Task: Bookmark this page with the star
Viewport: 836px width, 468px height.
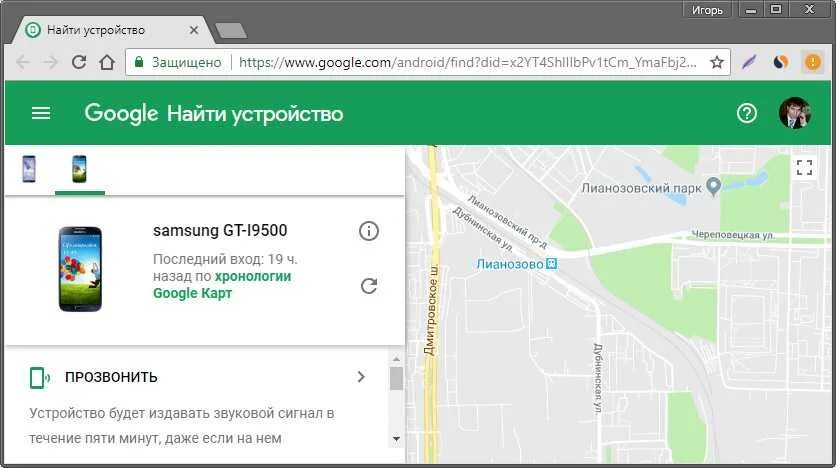Action: click(x=717, y=62)
